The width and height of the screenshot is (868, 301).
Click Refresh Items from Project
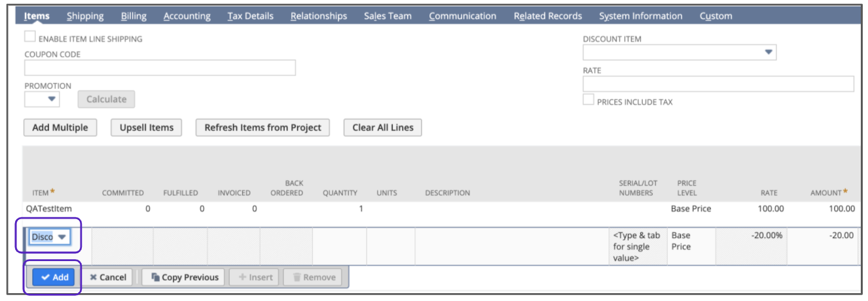(262, 128)
